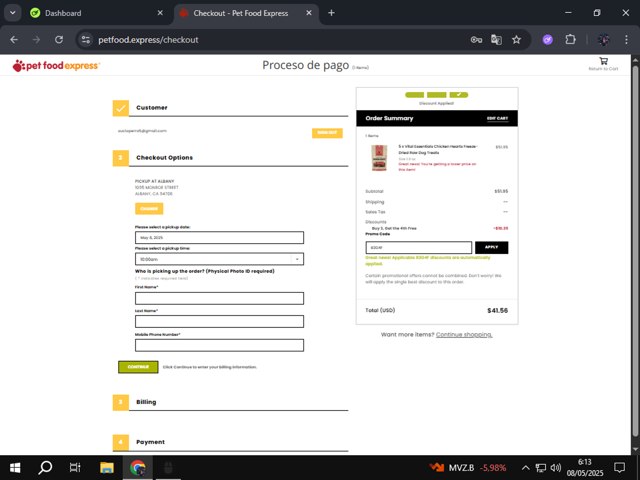Screen dimensions: 640x480
Task: Click the page vertical scrollbar
Action: click(x=635, y=253)
